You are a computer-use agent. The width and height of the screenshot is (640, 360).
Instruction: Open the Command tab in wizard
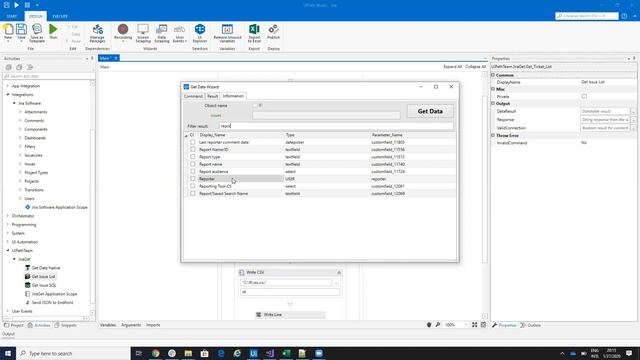pos(193,96)
